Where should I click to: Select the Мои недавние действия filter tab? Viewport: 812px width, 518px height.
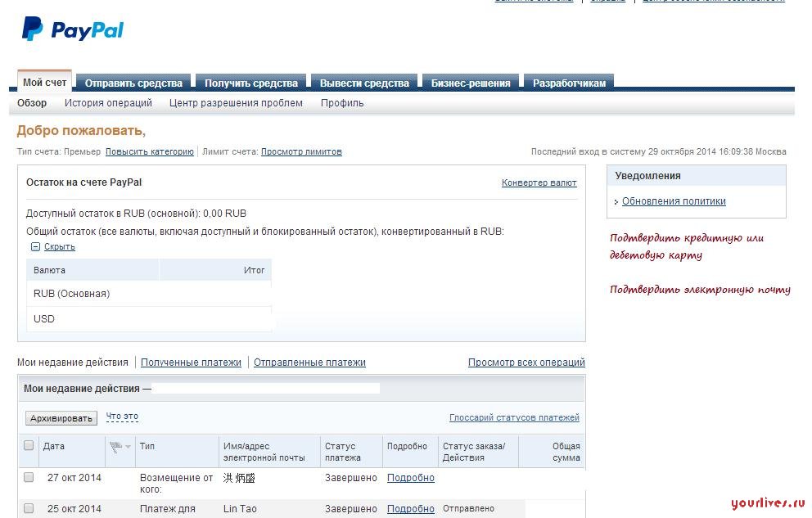(73, 363)
